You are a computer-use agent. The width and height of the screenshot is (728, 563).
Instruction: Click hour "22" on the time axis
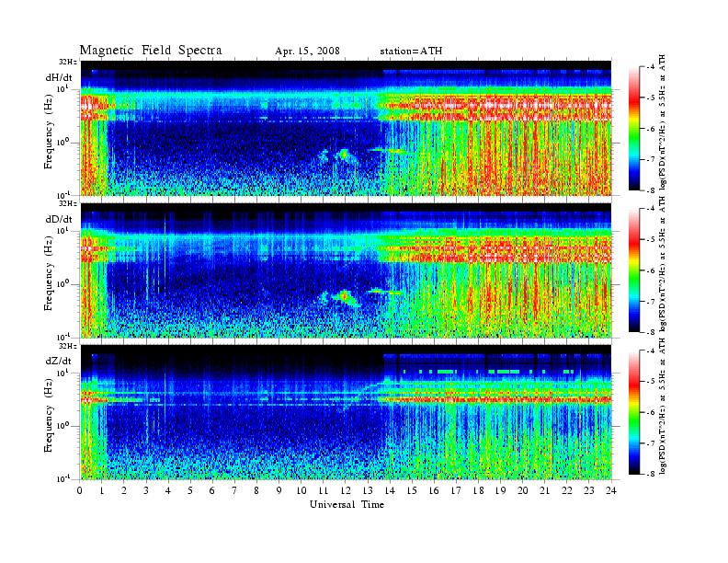566,490
